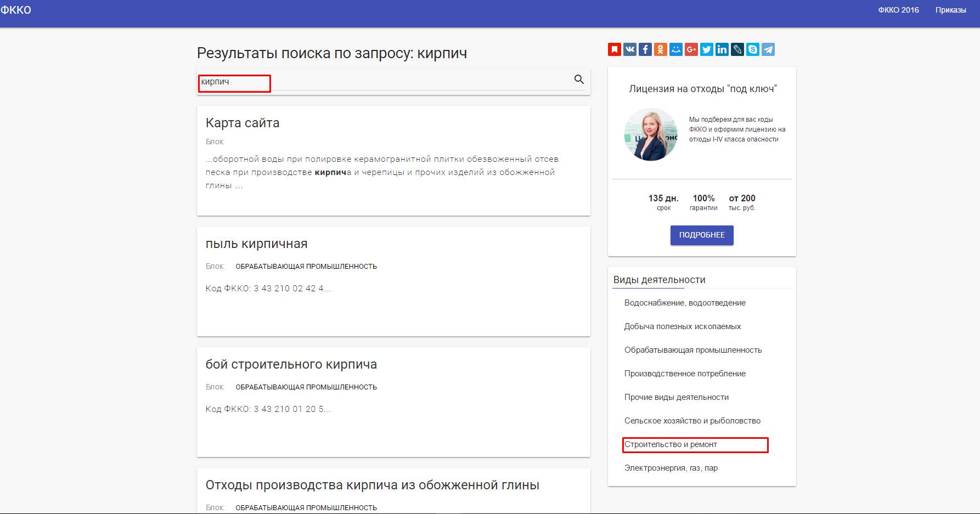
Task: Open 'Сельское хозяйство и рыболовство' category
Action: (x=692, y=421)
